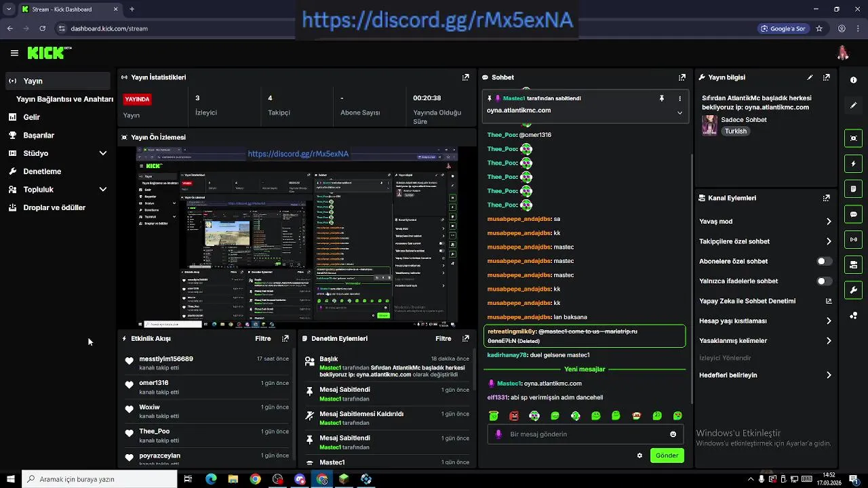Open Filtre in Etkinlik Akışı
The width and height of the screenshot is (868, 488).
263,338
